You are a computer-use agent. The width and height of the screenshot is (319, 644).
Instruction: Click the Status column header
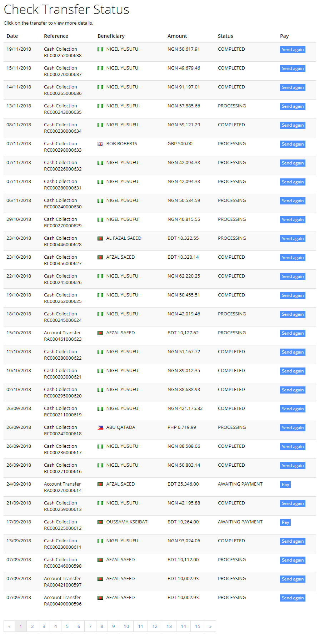tap(225, 36)
